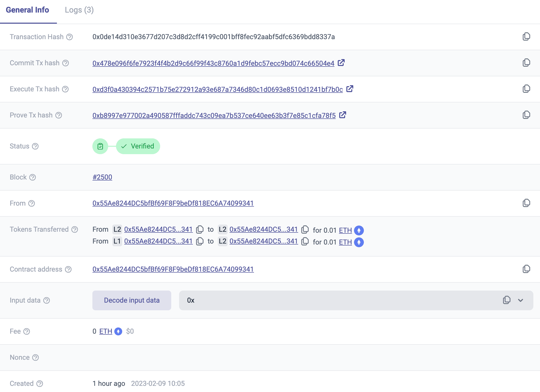The height and width of the screenshot is (392, 540).
Task: Switch to the Logs (3) tab
Action: click(79, 10)
